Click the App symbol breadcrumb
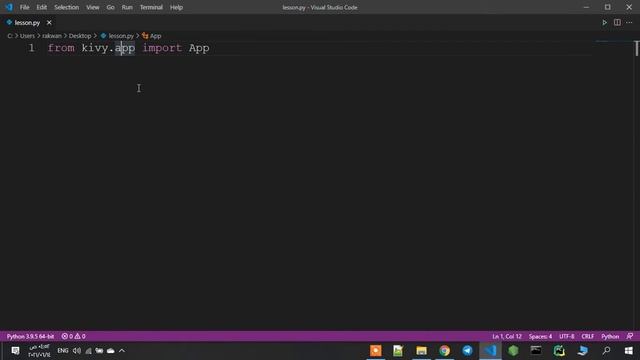The image size is (640, 360). (151, 36)
